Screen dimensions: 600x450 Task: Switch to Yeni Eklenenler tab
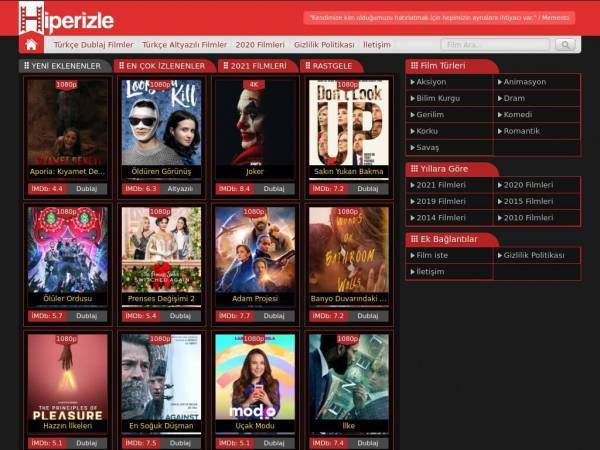(63, 66)
